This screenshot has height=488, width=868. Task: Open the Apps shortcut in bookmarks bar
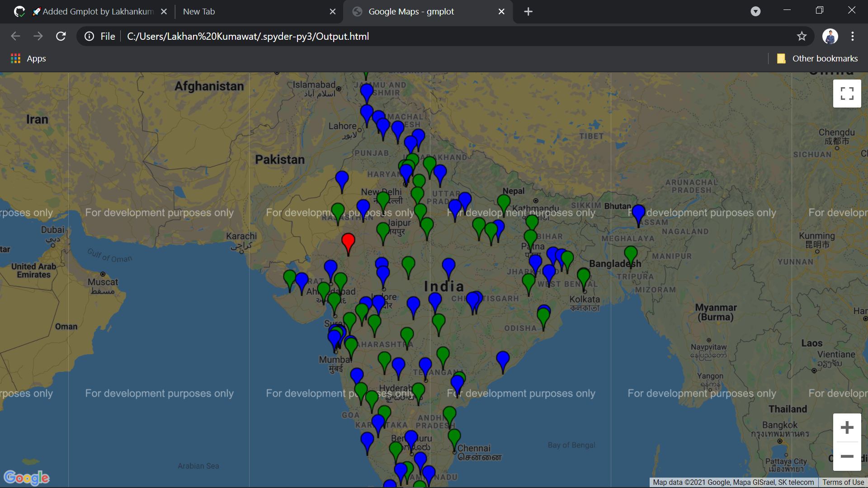pyautogui.click(x=28, y=58)
